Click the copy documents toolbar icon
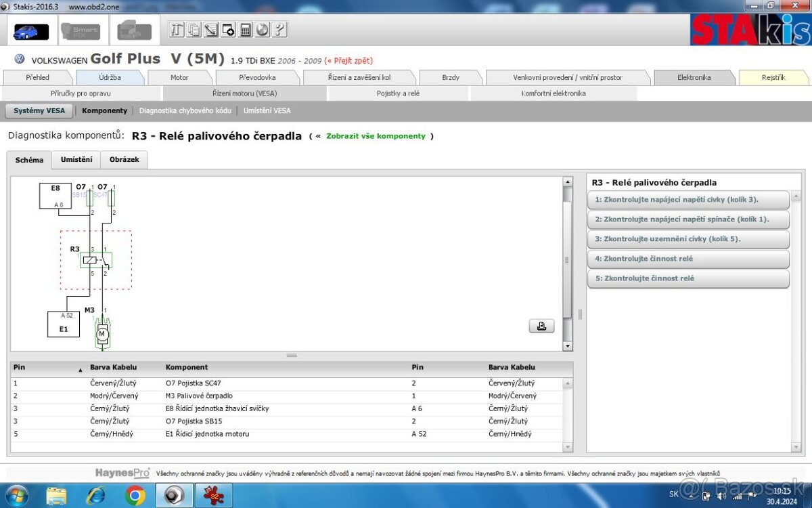812x508 pixels. [194, 30]
